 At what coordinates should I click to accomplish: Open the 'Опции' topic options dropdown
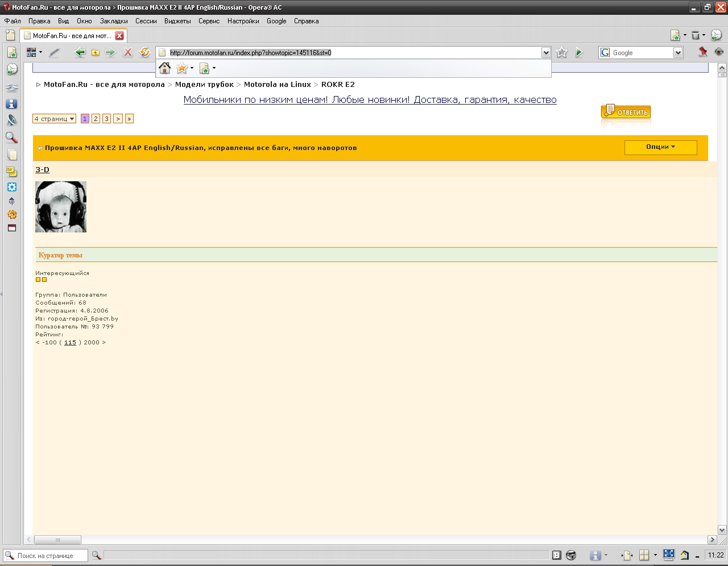pos(660,147)
